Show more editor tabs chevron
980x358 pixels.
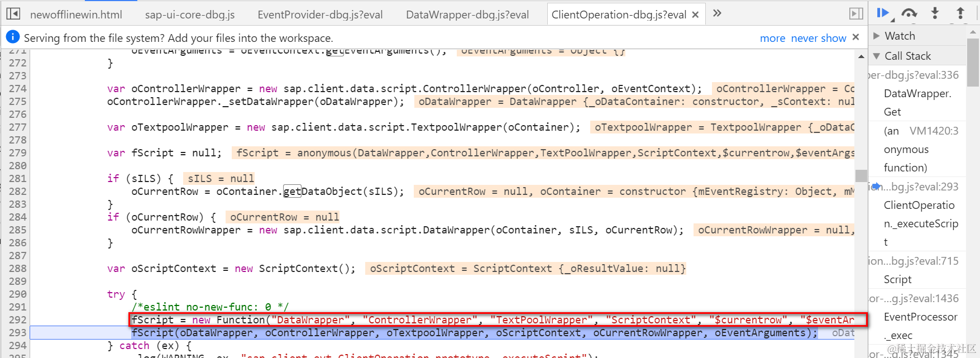tap(717, 13)
